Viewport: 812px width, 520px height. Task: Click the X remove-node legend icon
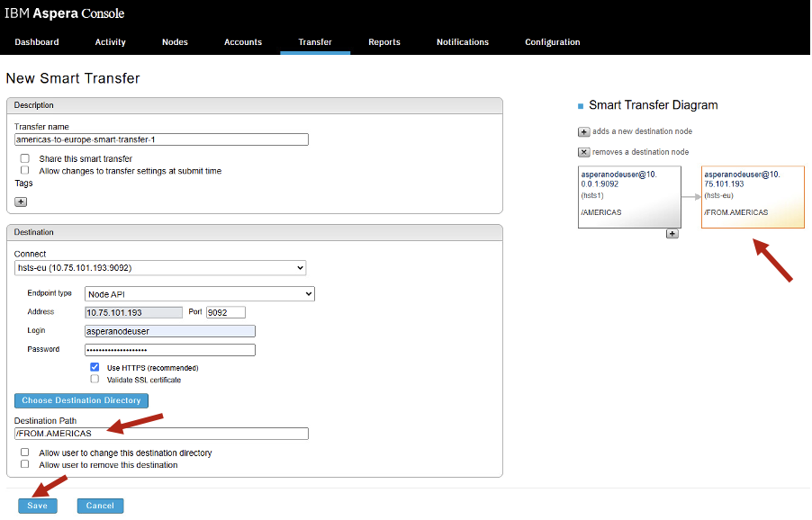pyautogui.click(x=583, y=152)
